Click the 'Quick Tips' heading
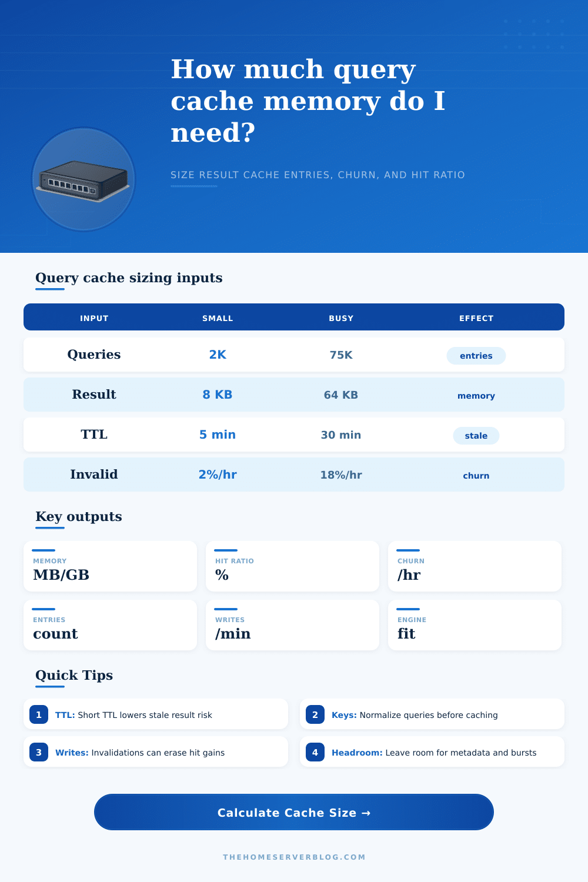 [74, 675]
